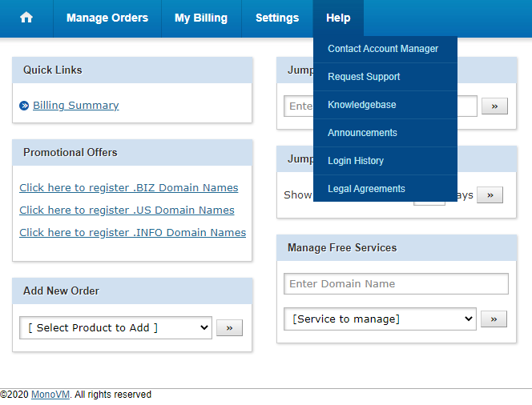The width and height of the screenshot is (532, 405).
Task: Open the Manage Orders menu
Action: (107, 18)
